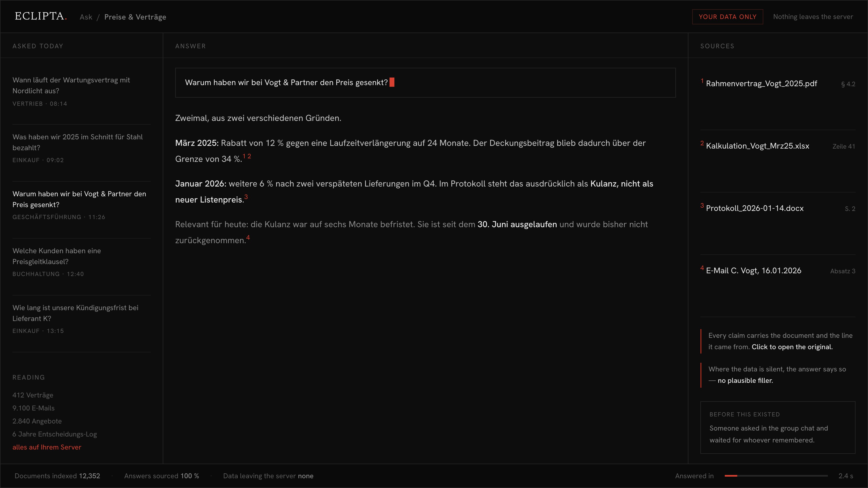Click the 'READING' section heading
This screenshot has height=488, width=868.
(29, 378)
